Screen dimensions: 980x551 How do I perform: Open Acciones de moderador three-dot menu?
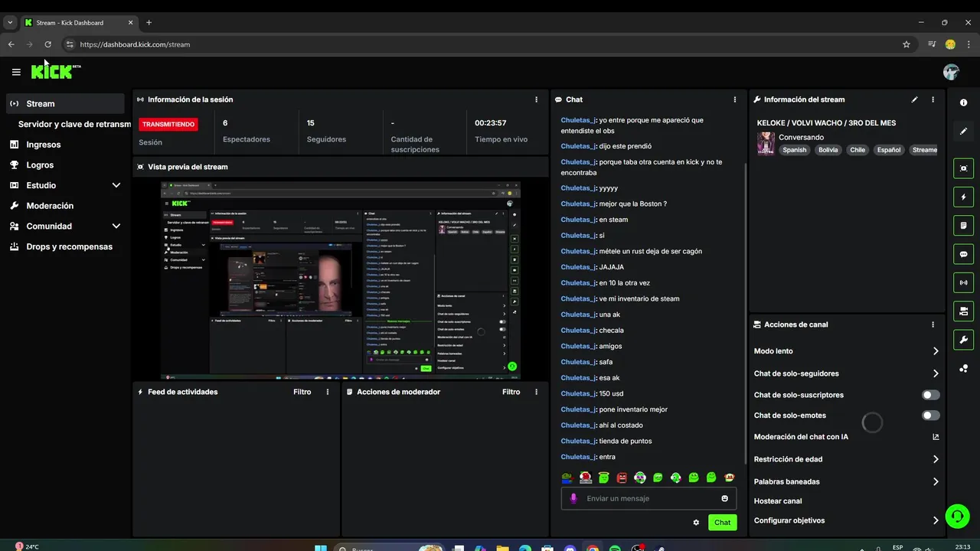(536, 392)
